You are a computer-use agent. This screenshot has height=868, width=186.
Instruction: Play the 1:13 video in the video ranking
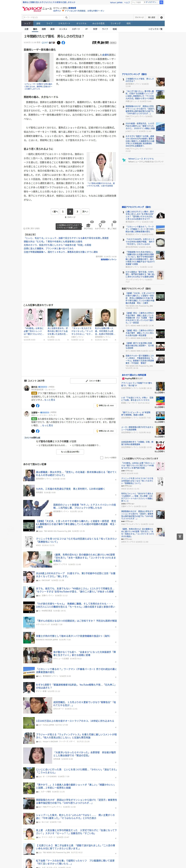160,316
